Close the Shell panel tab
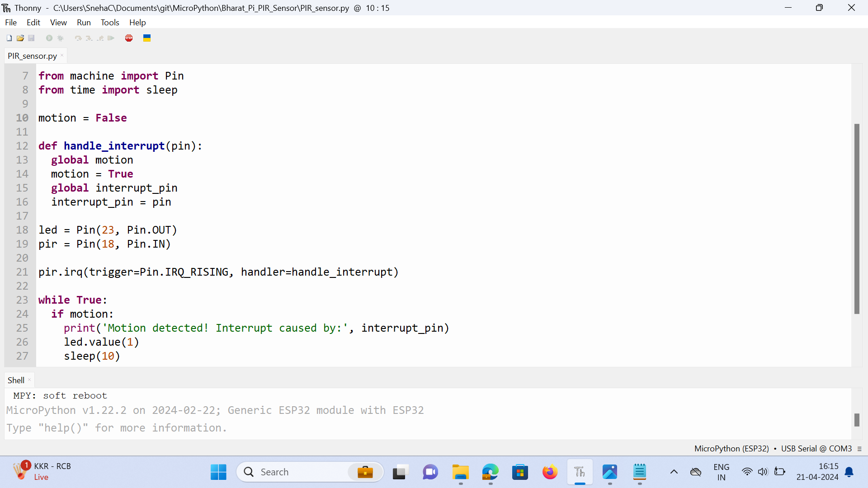The width and height of the screenshot is (868, 488). (x=30, y=380)
